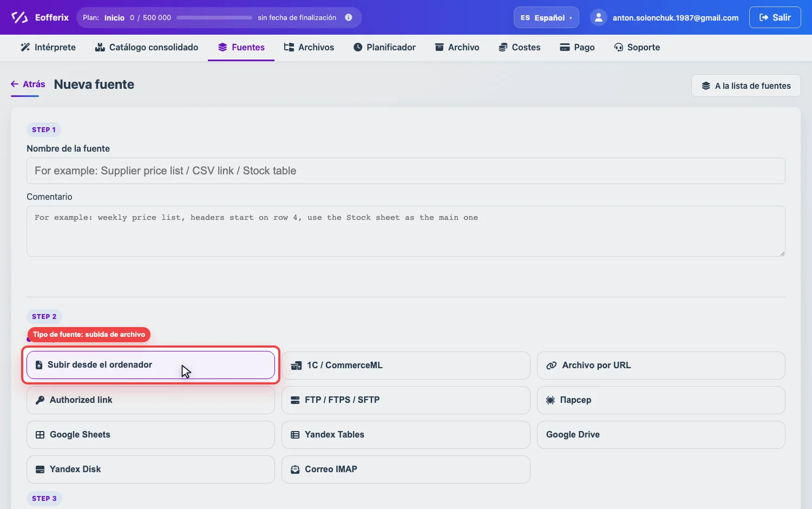The image size is (812, 509).
Task: Open the Soporte tab
Action: pos(637,47)
